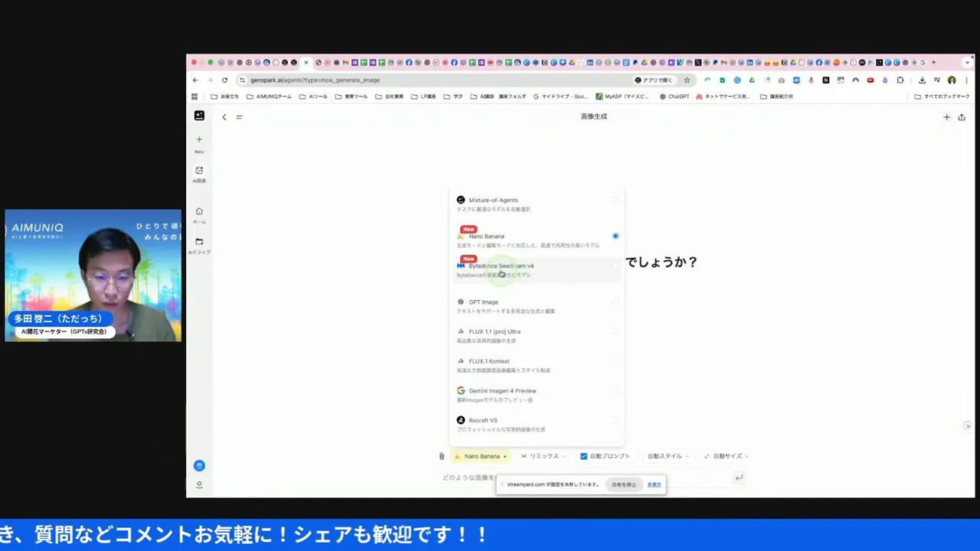The width and height of the screenshot is (980, 551).
Task: Open the tab search chevron in Chrome
Action: [x=968, y=63]
